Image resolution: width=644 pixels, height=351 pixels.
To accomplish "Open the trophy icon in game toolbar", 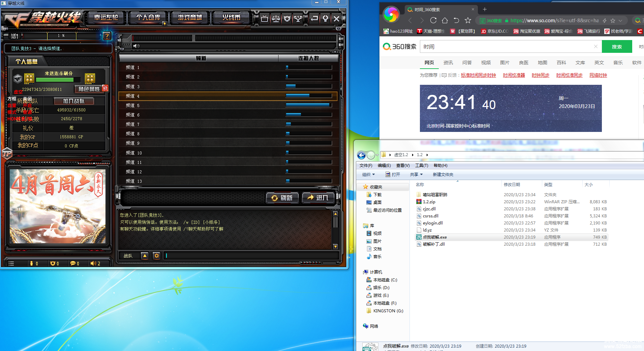I will coord(298,19).
